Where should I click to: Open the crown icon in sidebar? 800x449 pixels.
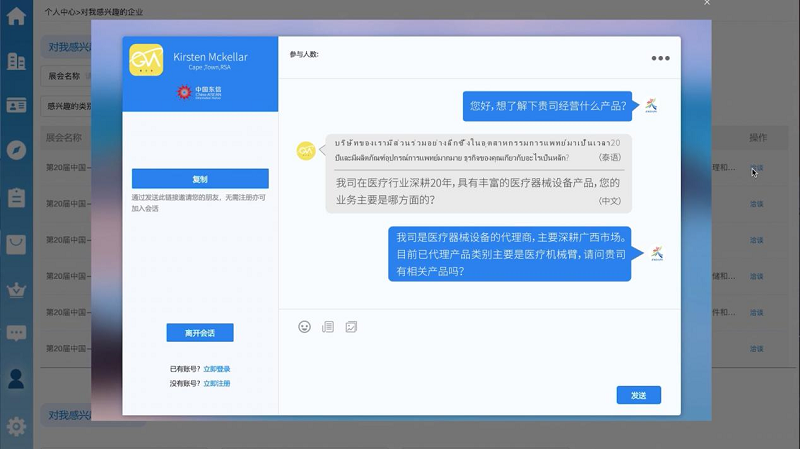(16, 290)
